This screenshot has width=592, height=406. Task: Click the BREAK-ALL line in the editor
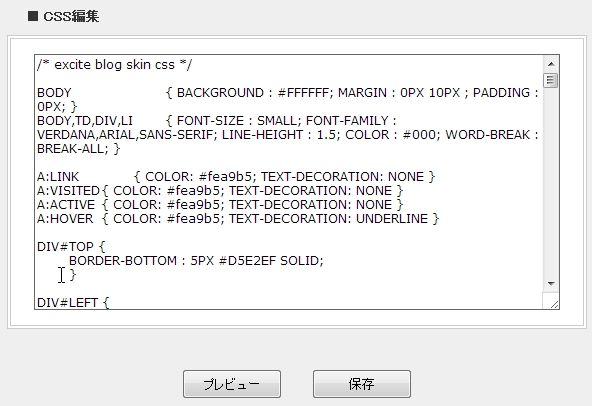pos(78,148)
